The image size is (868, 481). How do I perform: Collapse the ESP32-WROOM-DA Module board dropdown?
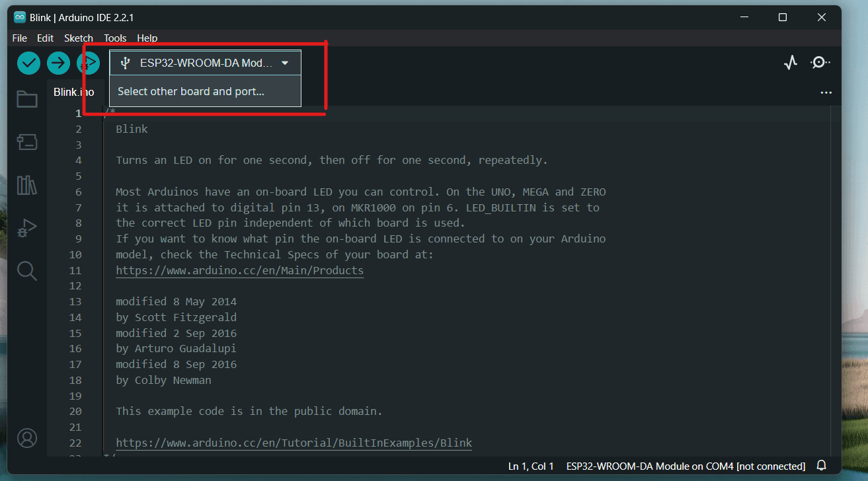205,63
